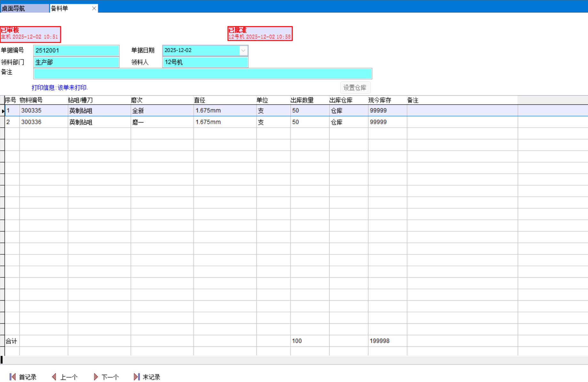Open the 单据日期 date dropdown
The image size is (588, 382).
coord(243,51)
